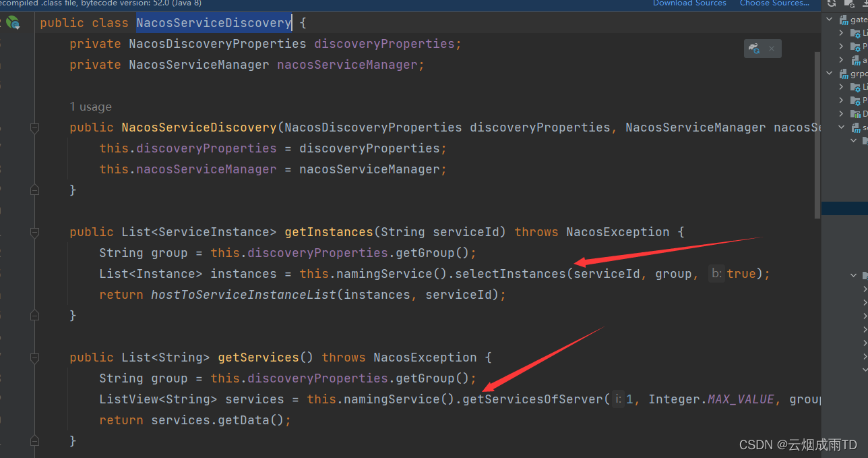This screenshot has height=458, width=868.
Task: Click the getServices method name
Action: [x=258, y=357]
